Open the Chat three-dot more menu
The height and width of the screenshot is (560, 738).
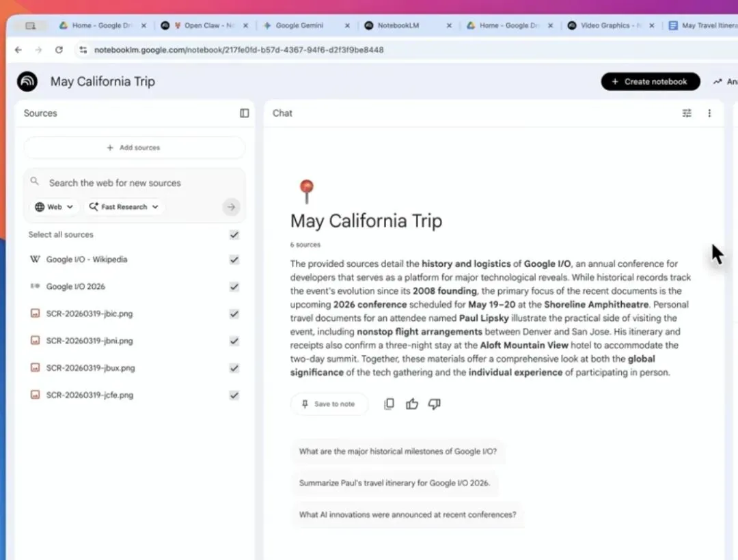coord(709,113)
